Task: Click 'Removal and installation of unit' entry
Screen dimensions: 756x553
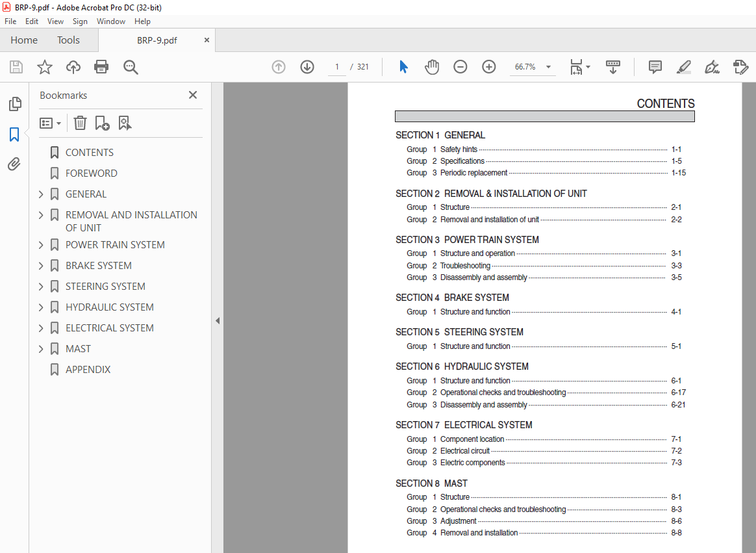Action: 489,220
